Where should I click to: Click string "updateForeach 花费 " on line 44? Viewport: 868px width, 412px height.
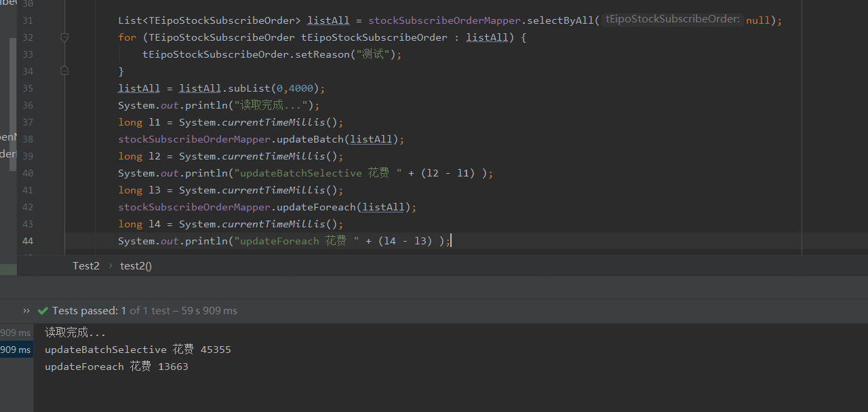[297, 241]
